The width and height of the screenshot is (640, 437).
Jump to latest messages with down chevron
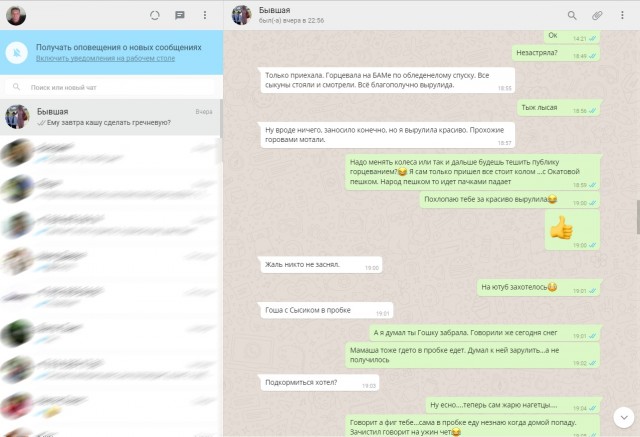pos(624,417)
